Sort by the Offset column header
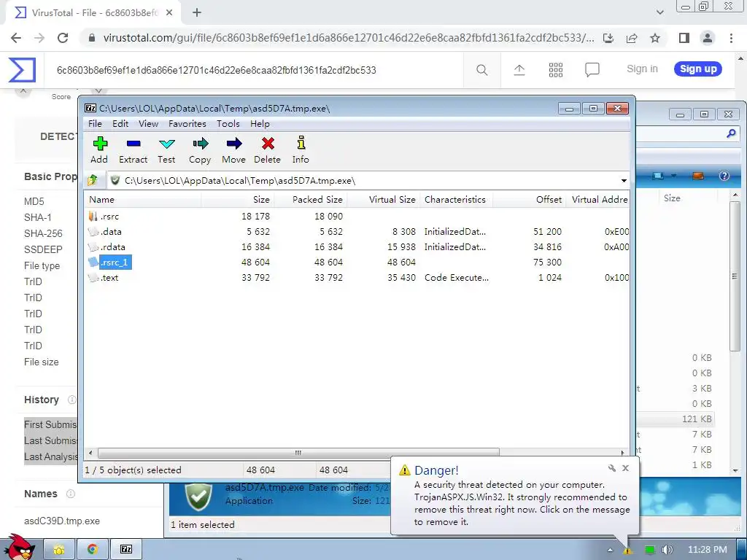Screen dimensions: 747x560 (x=529, y=200)
